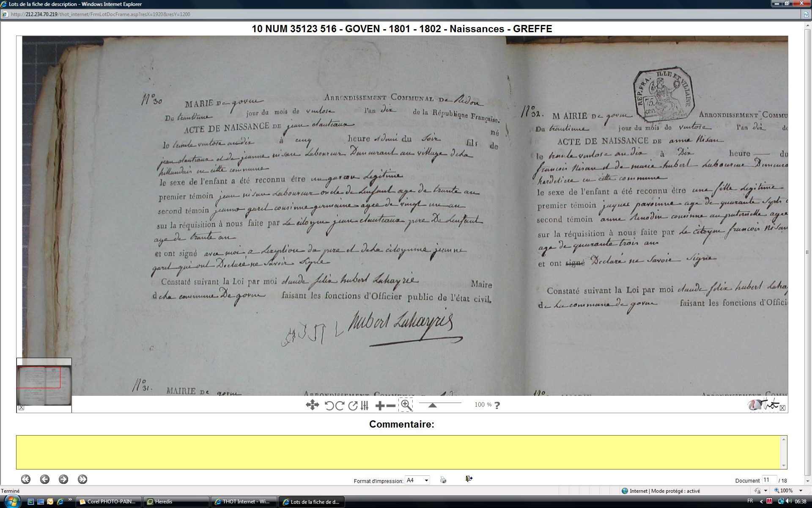The height and width of the screenshot is (508, 812).
Task: Rotate the document clockwise
Action: 340,406
